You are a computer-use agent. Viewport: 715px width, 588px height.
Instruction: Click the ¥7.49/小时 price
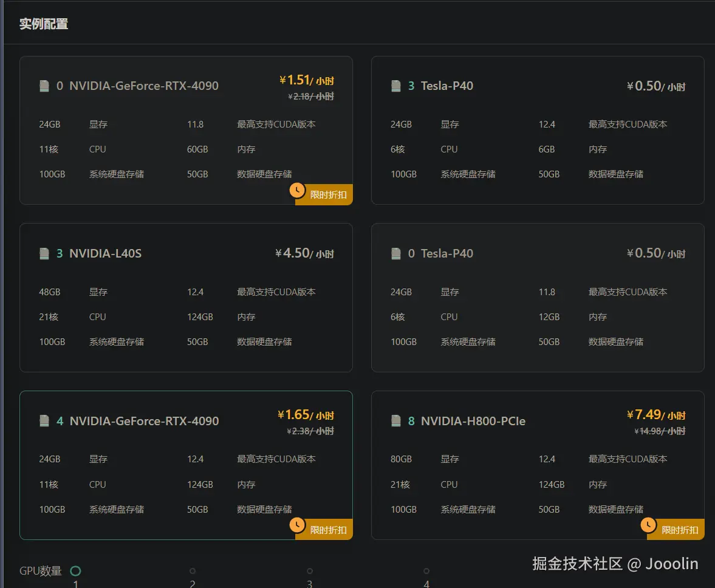point(656,415)
